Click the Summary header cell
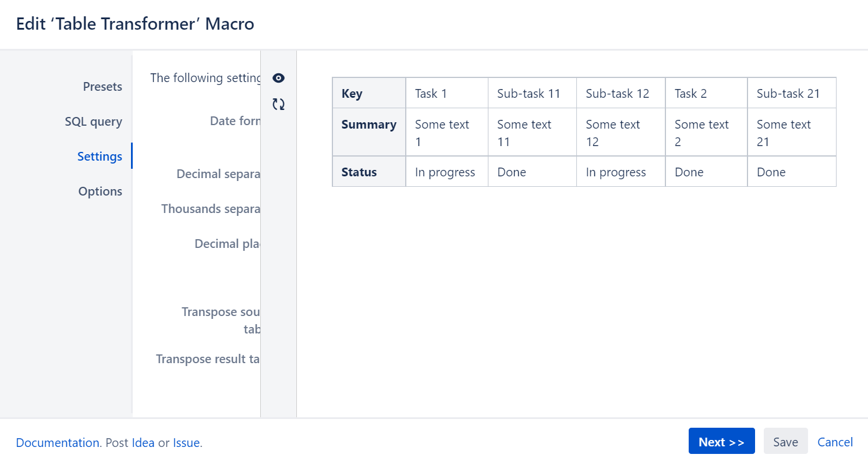Screen dimensions: 868x458 pos(369,132)
